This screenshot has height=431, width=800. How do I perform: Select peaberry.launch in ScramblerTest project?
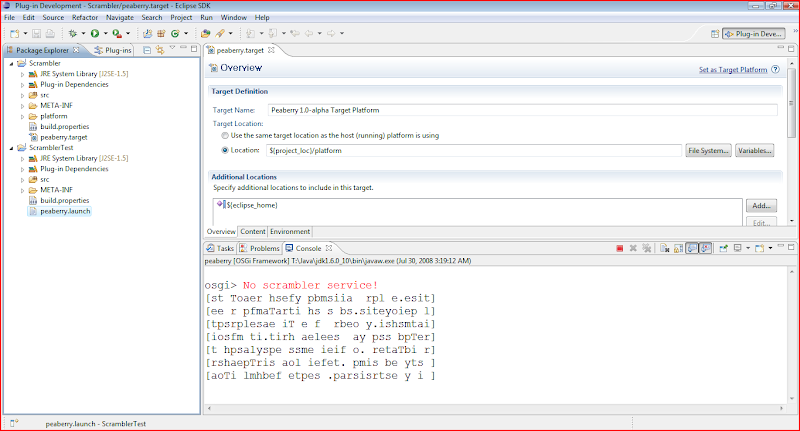tap(65, 211)
